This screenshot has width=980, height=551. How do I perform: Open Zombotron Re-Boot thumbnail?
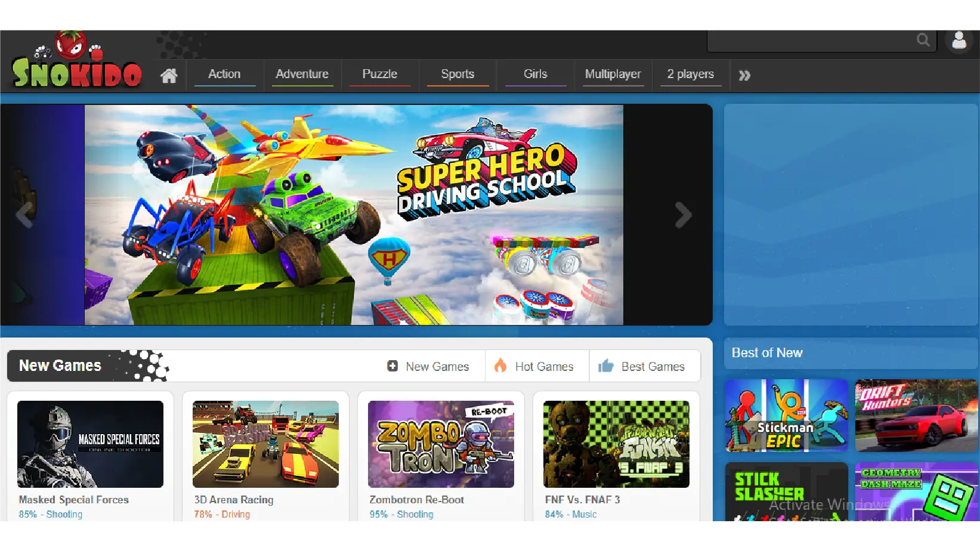click(441, 444)
